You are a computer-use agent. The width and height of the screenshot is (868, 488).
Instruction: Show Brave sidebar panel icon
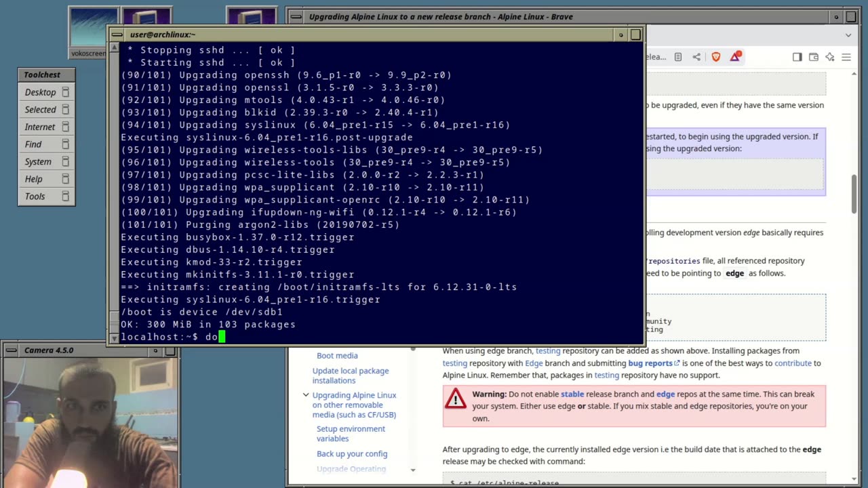(x=797, y=57)
